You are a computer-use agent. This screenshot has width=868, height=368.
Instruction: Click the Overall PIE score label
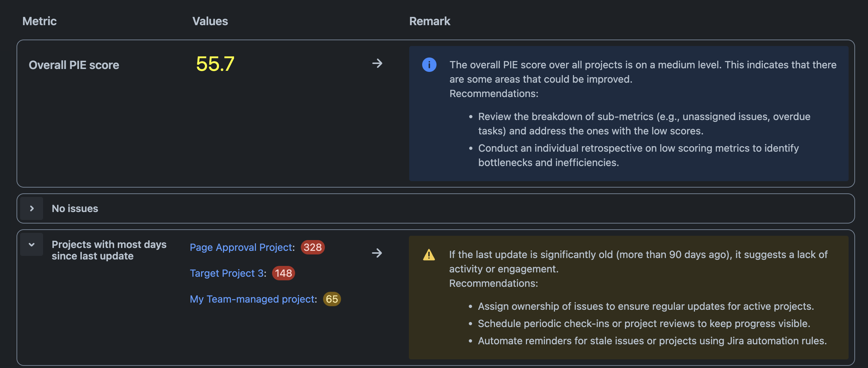74,65
